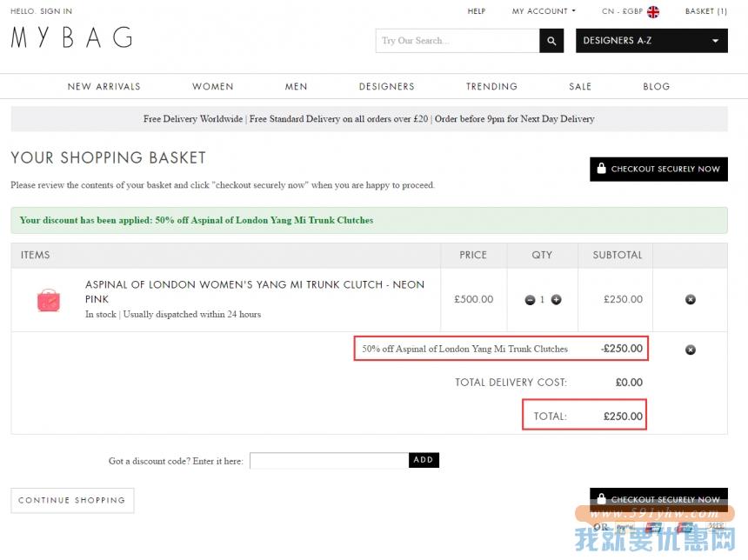Click the £500.00 price value

474,299
